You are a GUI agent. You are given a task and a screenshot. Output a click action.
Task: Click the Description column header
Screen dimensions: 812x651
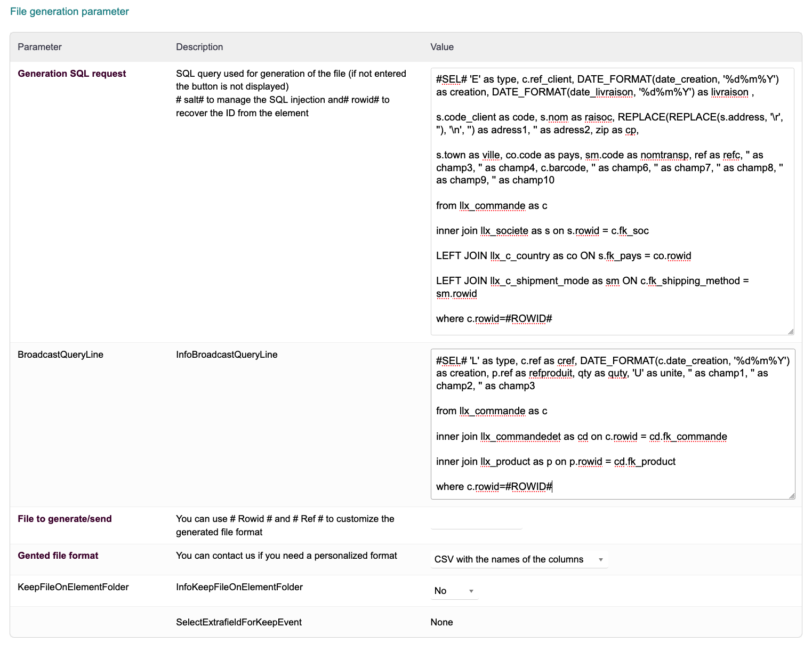pyautogui.click(x=199, y=47)
